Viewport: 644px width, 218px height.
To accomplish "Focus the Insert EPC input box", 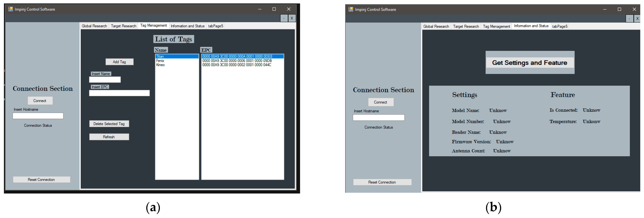I will (119, 93).
